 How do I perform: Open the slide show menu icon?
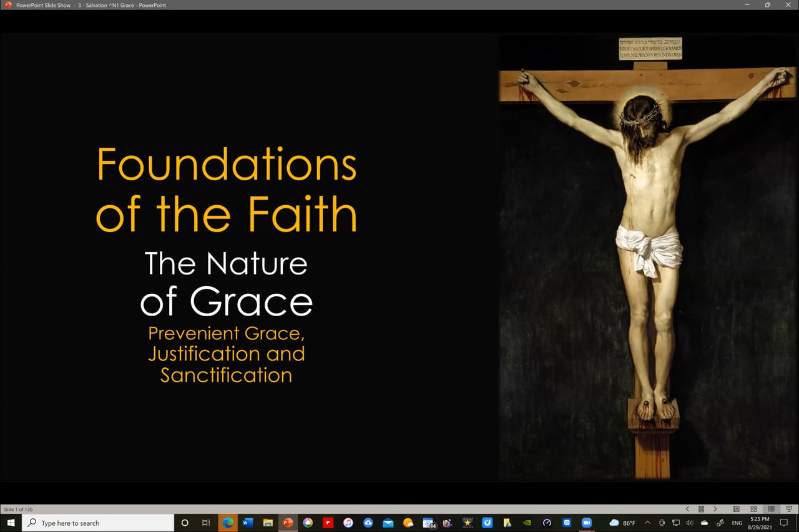[x=701, y=509]
